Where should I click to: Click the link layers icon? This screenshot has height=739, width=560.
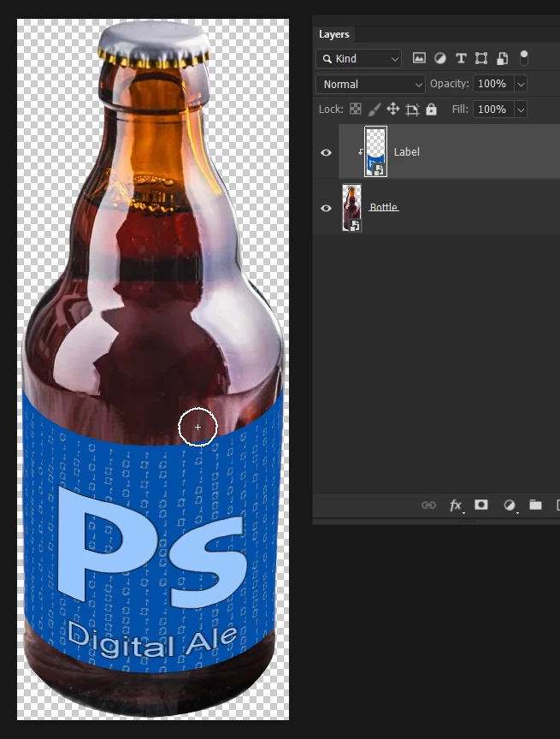(428, 505)
